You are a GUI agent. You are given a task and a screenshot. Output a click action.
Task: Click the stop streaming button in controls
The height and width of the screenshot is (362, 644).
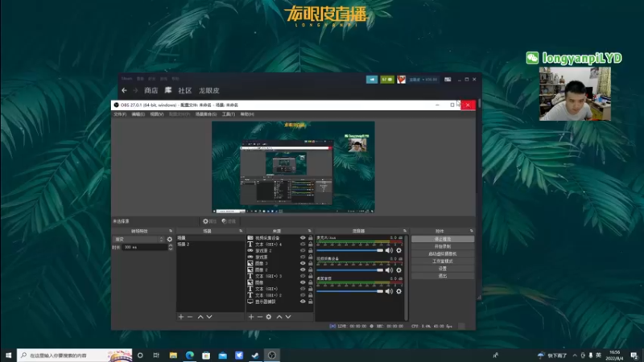coord(443,239)
